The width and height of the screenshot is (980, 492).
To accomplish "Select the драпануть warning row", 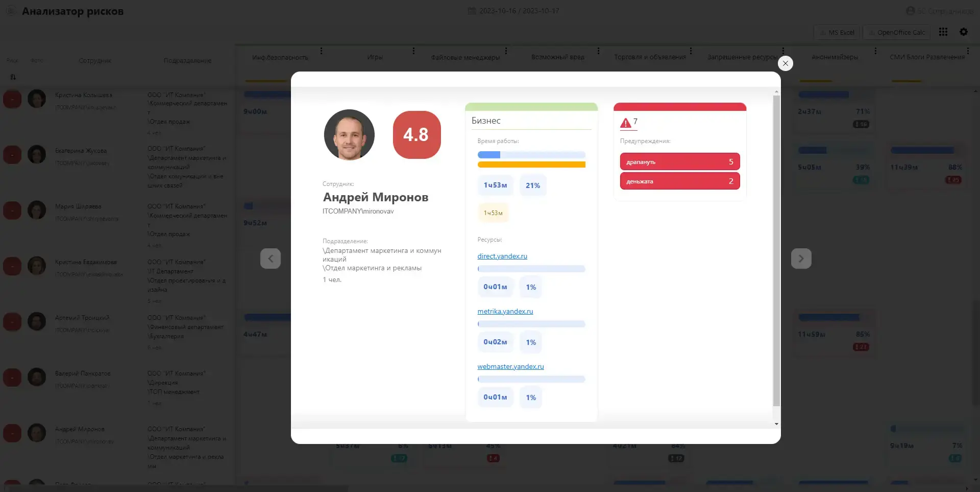I will (680, 161).
